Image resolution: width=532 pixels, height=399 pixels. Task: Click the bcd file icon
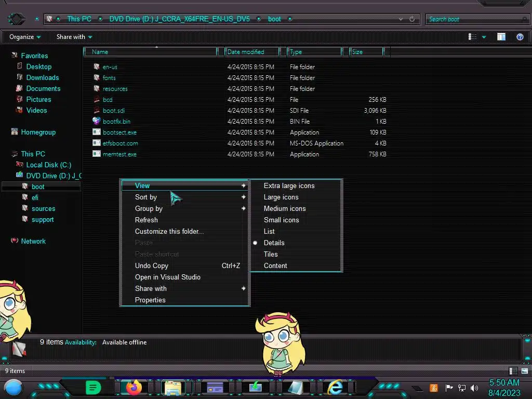(97, 99)
